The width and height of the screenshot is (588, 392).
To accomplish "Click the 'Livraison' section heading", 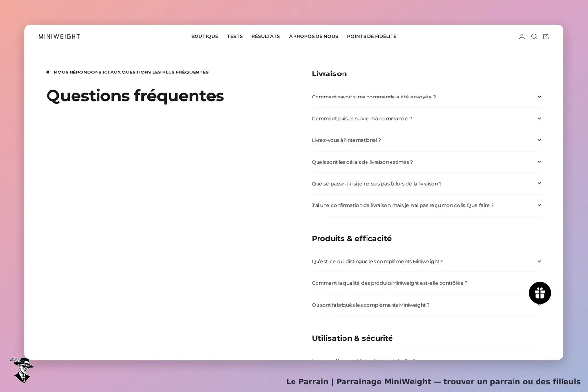I will coord(329,74).
